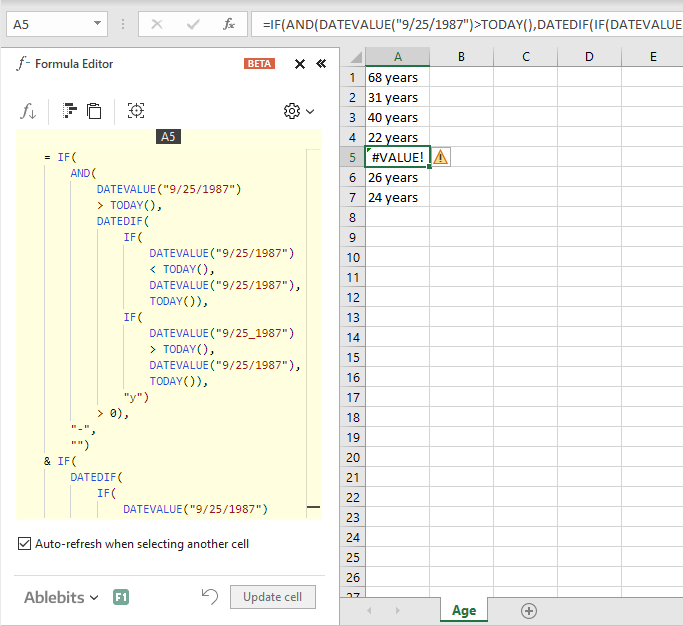The image size is (683, 626).
Task: Click inside the Excel formula bar
Action: coord(467,24)
